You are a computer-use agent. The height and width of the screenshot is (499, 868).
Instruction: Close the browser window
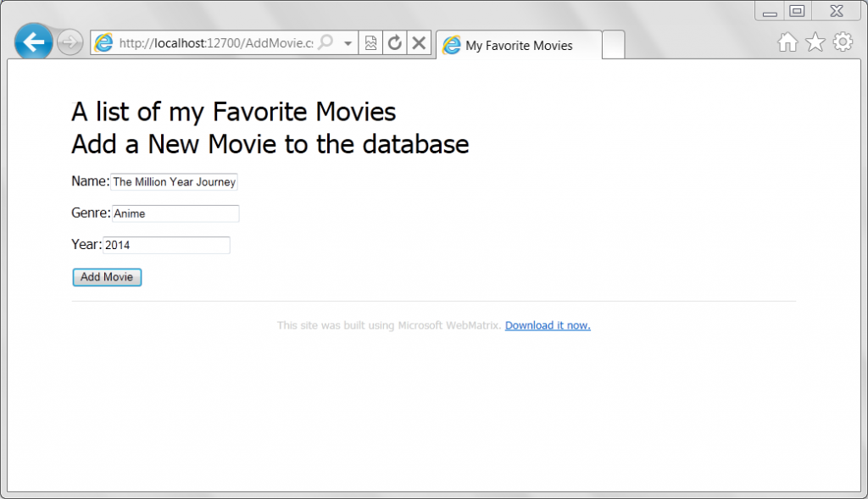click(837, 11)
